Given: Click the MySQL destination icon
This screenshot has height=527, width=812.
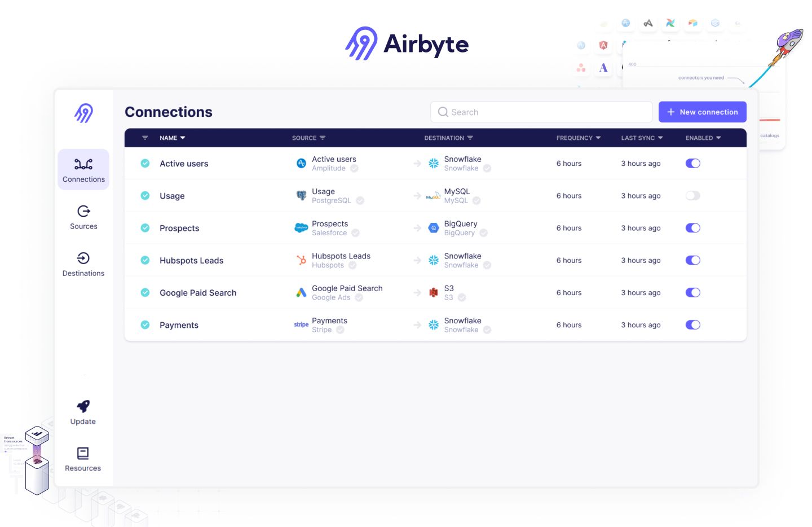Looking at the screenshot, I should 433,196.
